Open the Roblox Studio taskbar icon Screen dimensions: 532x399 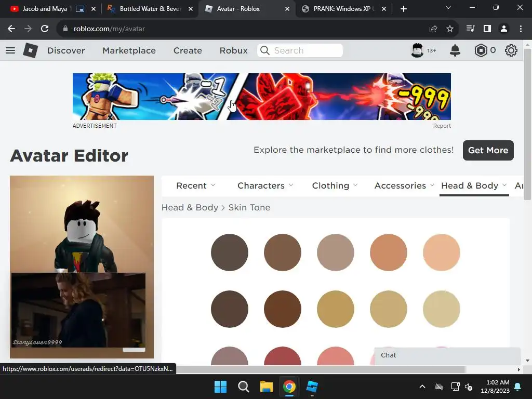coord(312,387)
